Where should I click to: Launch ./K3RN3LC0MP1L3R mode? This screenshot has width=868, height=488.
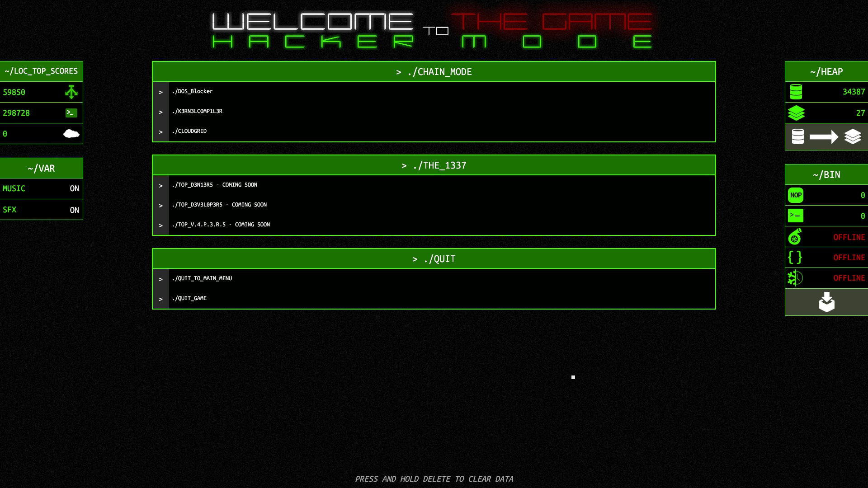pyautogui.click(x=197, y=111)
